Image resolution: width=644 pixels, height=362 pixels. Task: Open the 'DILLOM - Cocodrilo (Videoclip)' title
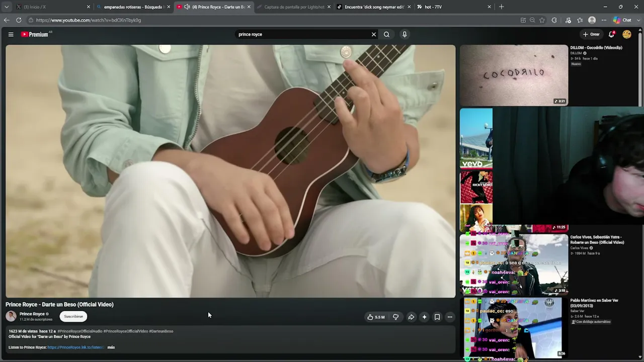(596, 48)
